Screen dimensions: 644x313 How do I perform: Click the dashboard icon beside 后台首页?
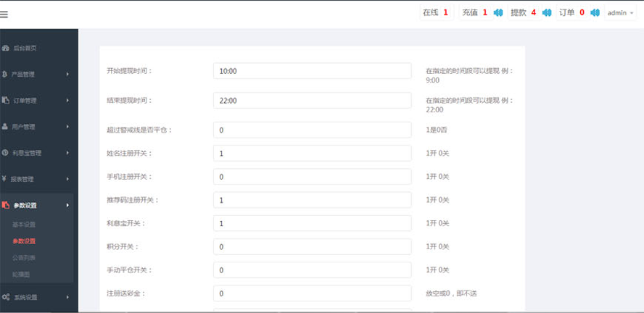click(x=5, y=48)
